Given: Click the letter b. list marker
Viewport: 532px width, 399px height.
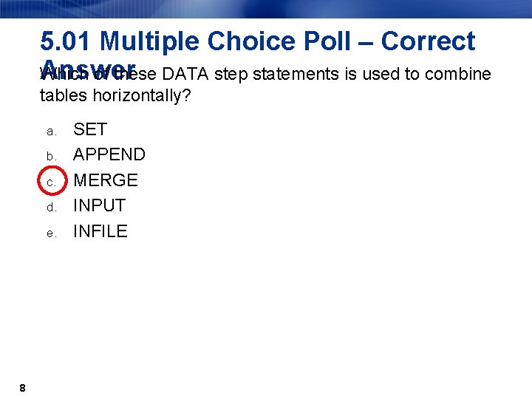Looking at the screenshot, I should pos(52,156).
